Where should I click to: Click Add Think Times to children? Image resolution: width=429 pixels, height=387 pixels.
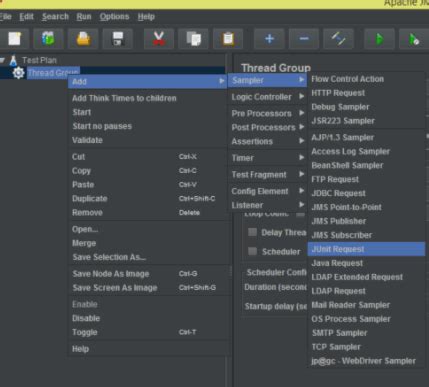[148, 98]
